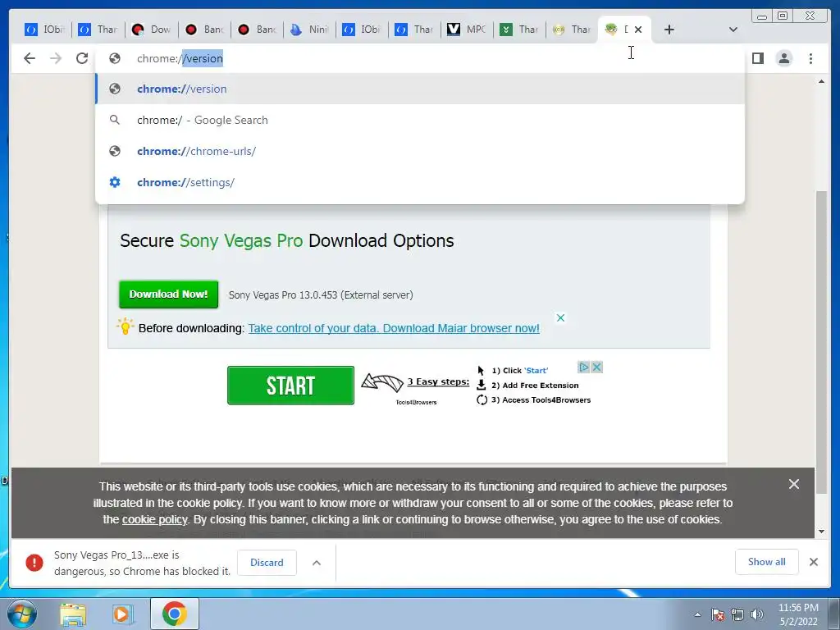Open the Windows Start menu
Viewport: 840px width, 630px height.
coord(21,614)
